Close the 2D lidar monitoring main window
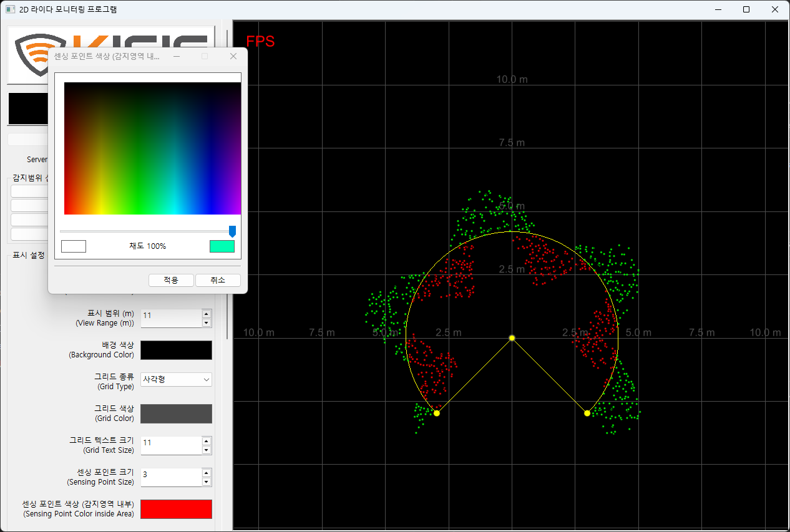 (774, 9)
